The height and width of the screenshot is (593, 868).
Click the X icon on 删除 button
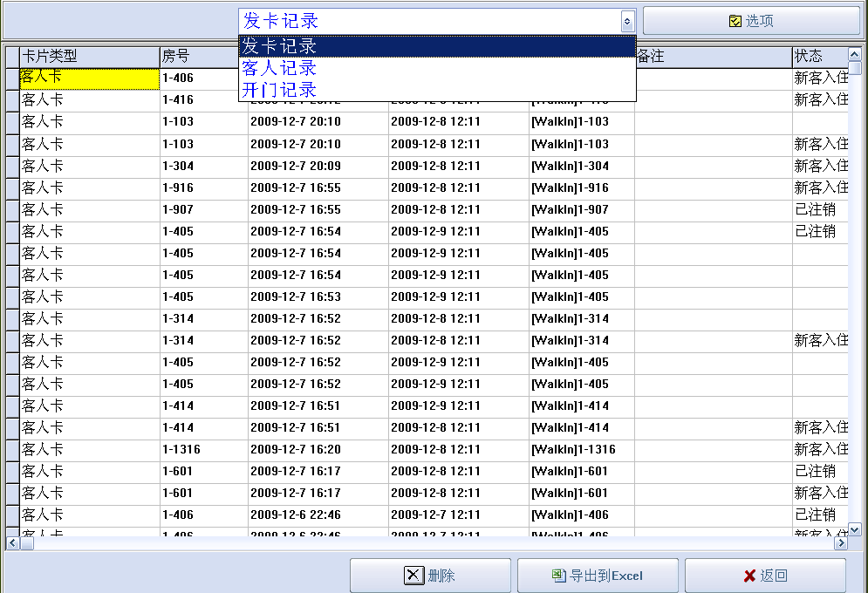tap(413, 576)
